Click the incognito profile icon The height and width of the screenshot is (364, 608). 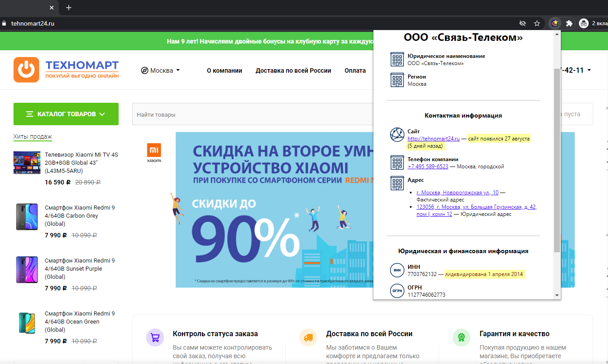tap(584, 23)
